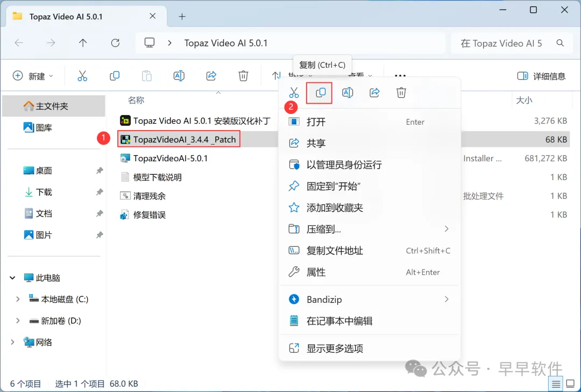
Task: Select 固定到"开始"
Action: [370, 186]
